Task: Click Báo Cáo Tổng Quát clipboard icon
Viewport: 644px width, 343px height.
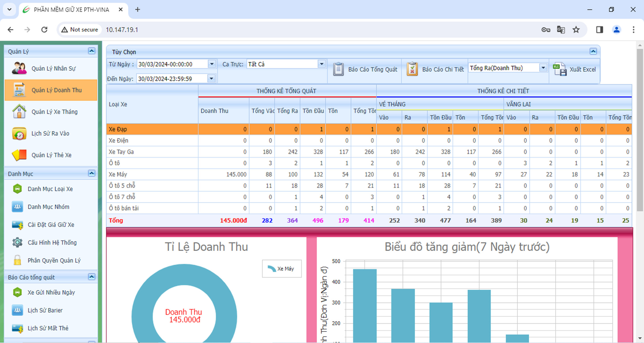Action: coord(338,69)
